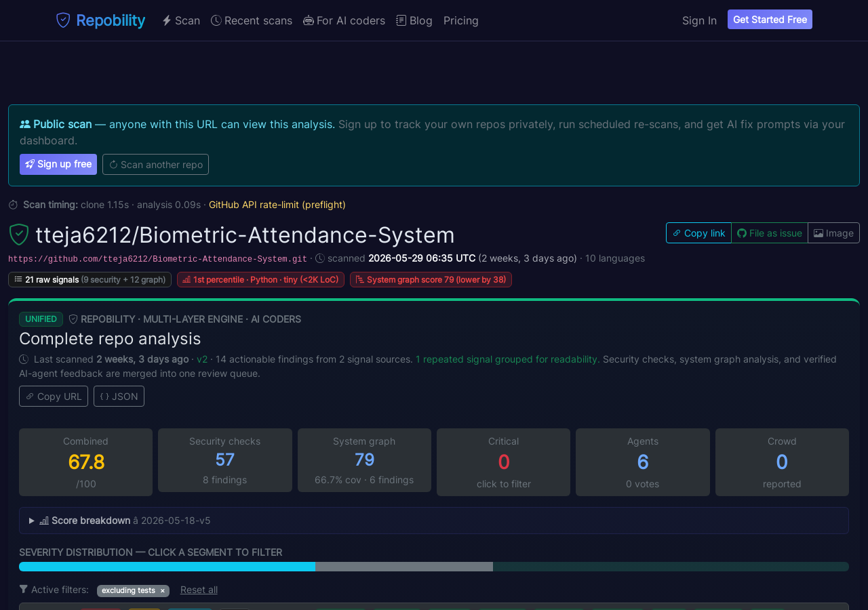Select the Agents 6 card
The height and width of the screenshot is (610, 868).
pyautogui.click(x=643, y=462)
